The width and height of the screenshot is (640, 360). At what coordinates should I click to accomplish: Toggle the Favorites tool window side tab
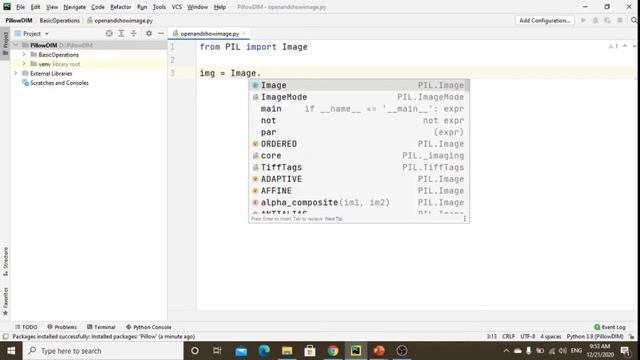click(5, 301)
